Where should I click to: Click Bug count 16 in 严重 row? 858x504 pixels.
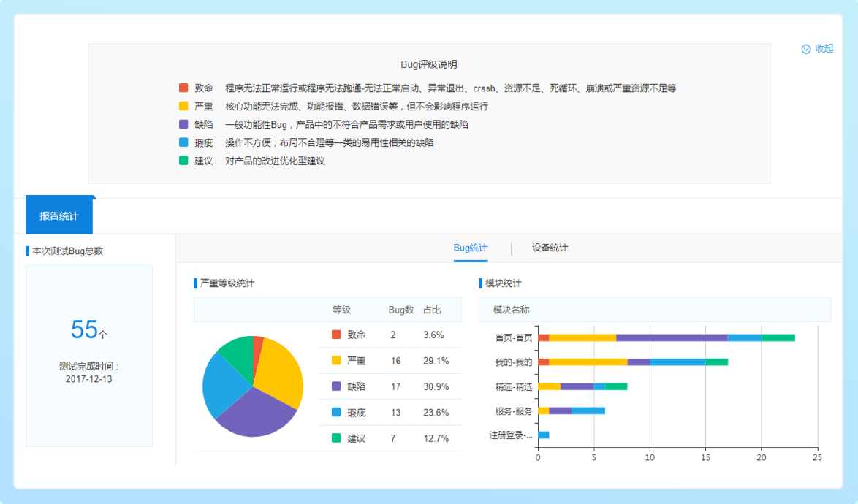click(x=395, y=361)
